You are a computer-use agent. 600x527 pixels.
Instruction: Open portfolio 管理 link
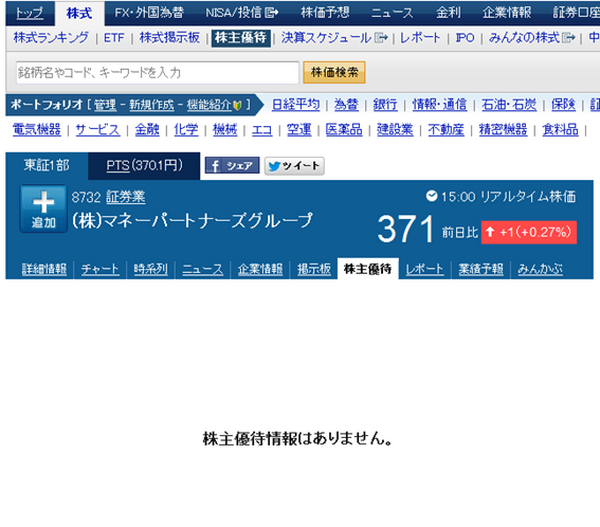(x=105, y=104)
